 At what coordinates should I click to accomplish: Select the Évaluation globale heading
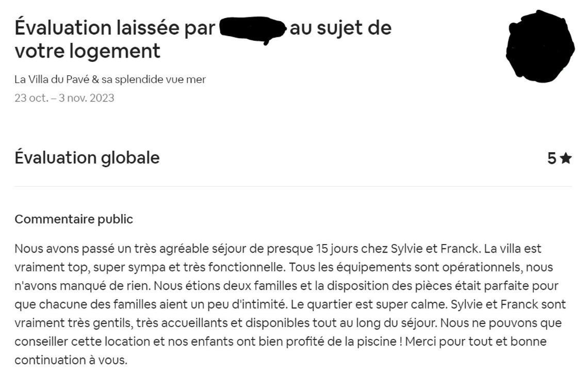(87, 157)
